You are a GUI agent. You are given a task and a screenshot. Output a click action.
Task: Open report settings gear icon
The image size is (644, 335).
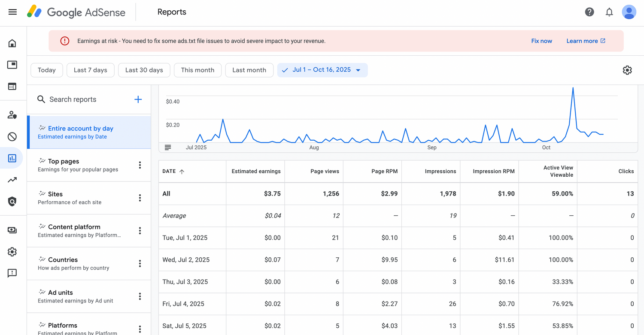pos(627,70)
